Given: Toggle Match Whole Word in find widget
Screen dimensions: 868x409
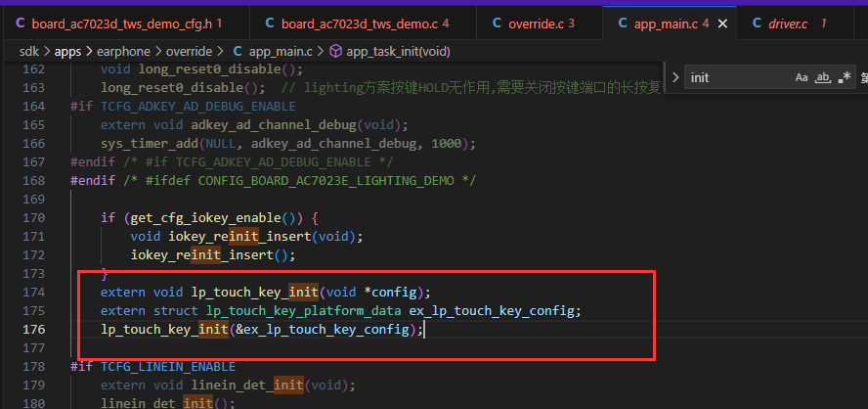Looking at the screenshot, I should [823, 77].
